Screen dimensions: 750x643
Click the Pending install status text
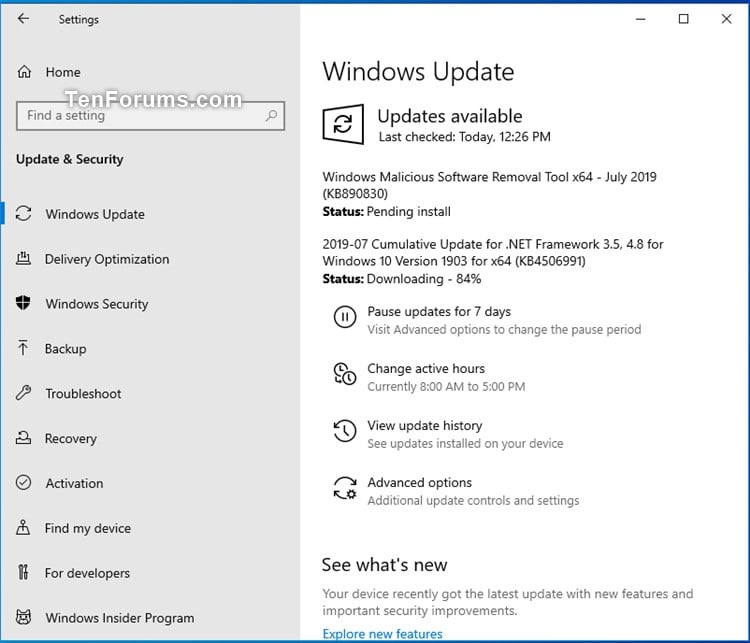408,211
